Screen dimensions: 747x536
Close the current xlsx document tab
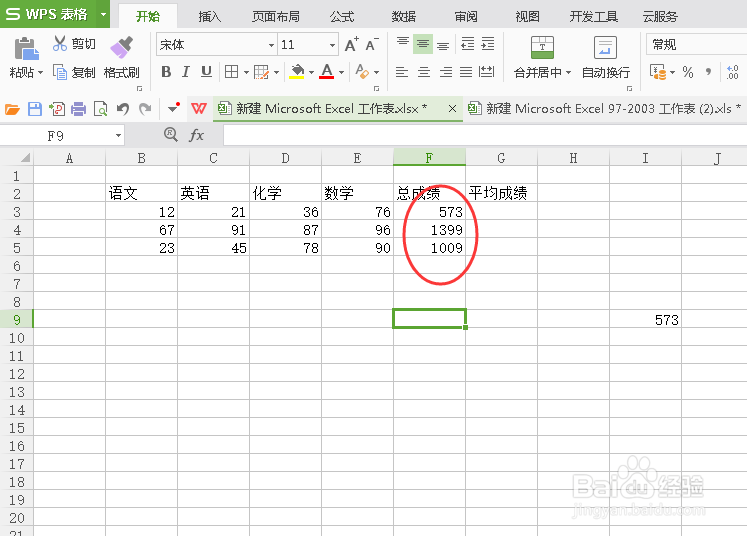click(x=452, y=109)
